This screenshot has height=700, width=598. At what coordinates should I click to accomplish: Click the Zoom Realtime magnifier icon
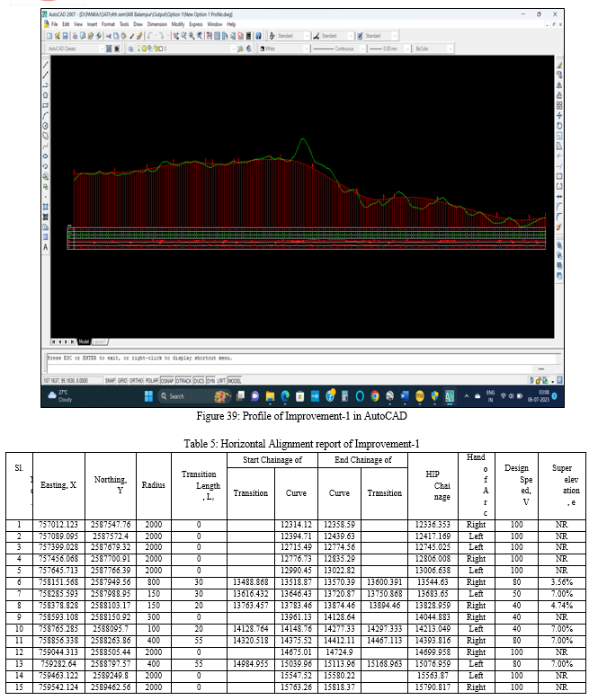tap(183, 36)
